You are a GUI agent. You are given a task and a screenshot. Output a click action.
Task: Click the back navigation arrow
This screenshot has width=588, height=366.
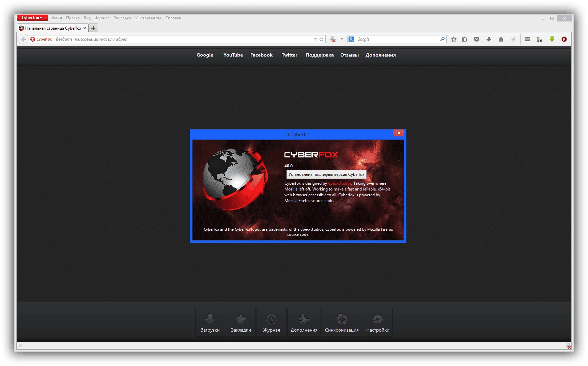23,39
